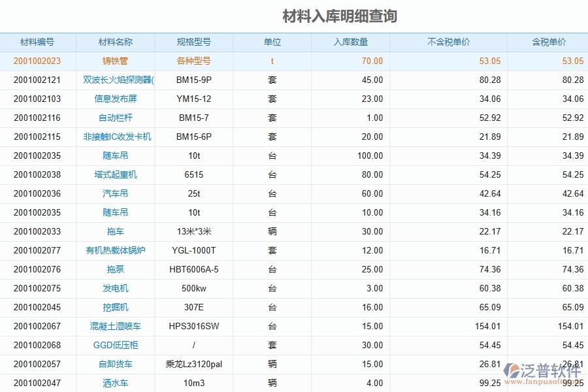This screenshot has width=588, height=392.
Task: Sort by the 入库数量 column header
Action: [x=350, y=42]
